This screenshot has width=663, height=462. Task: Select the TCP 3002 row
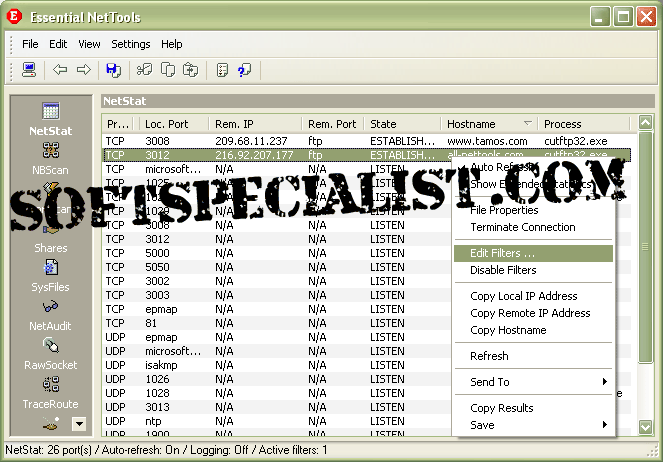pyautogui.click(x=277, y=281)
